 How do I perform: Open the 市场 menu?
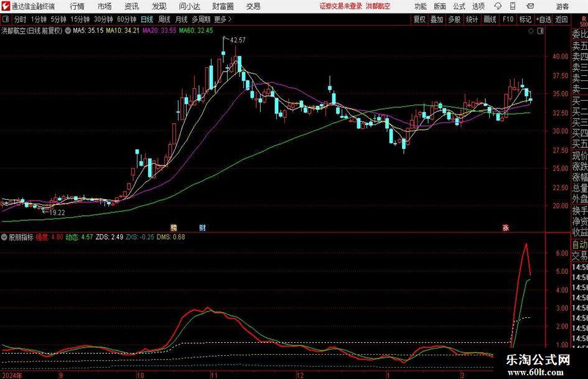click(105, 6)
